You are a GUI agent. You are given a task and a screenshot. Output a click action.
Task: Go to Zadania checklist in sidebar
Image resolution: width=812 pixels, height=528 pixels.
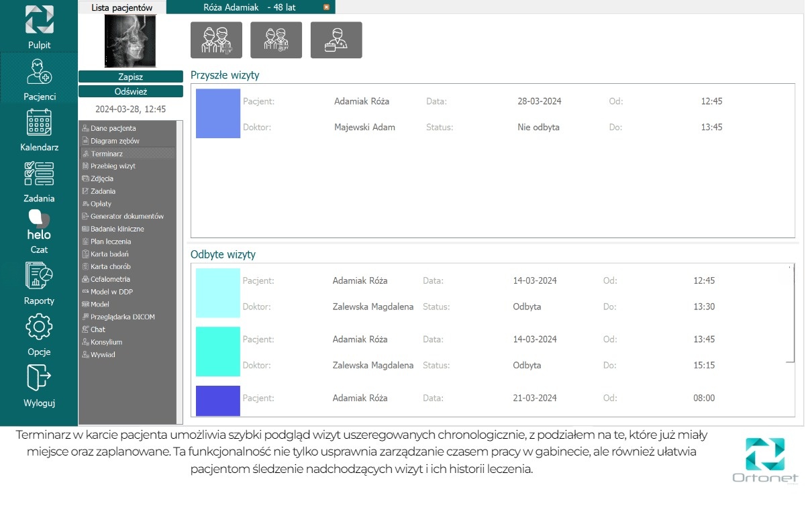coord(39,174)
